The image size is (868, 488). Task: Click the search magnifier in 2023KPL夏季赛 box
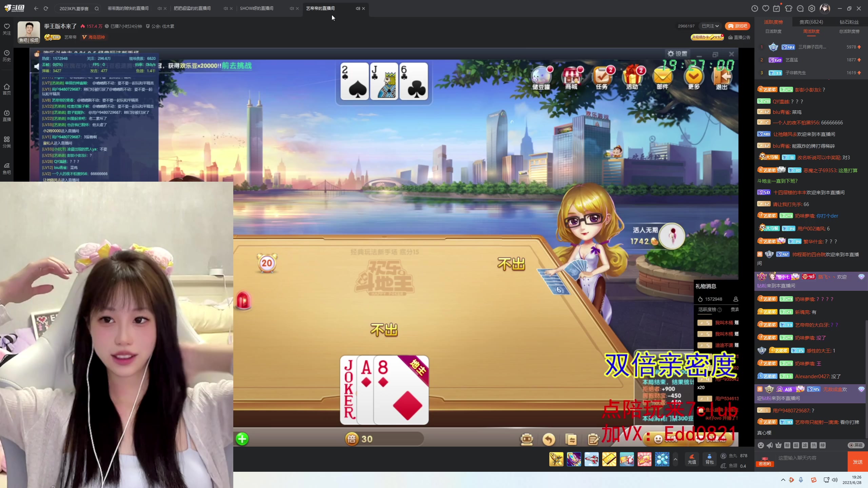pos(97,8)
